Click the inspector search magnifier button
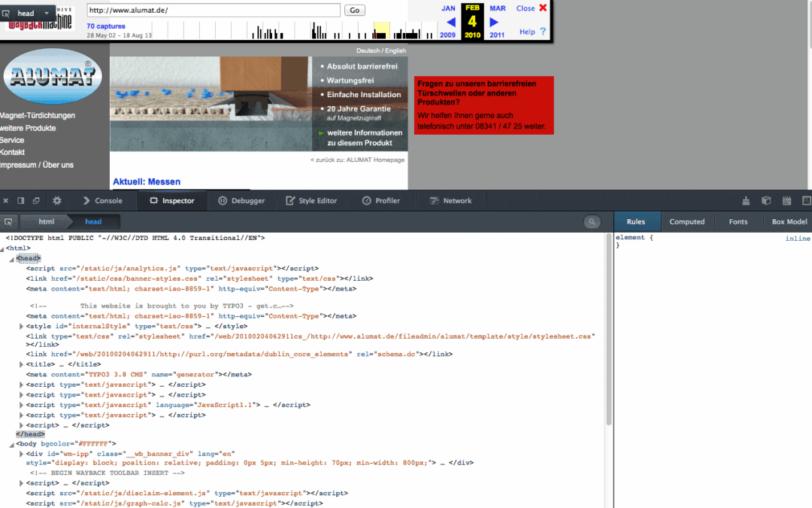 (592, 222)
